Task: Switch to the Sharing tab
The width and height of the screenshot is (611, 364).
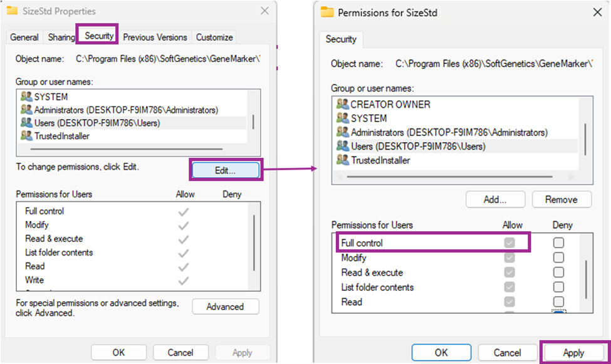Action: pos(61,37)
